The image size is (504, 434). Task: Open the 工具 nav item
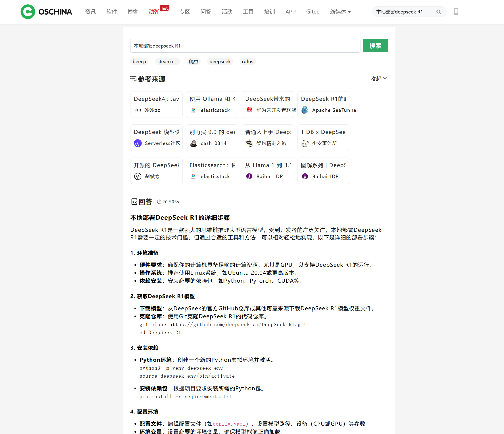pyautogui.click(x=248, y=12)
